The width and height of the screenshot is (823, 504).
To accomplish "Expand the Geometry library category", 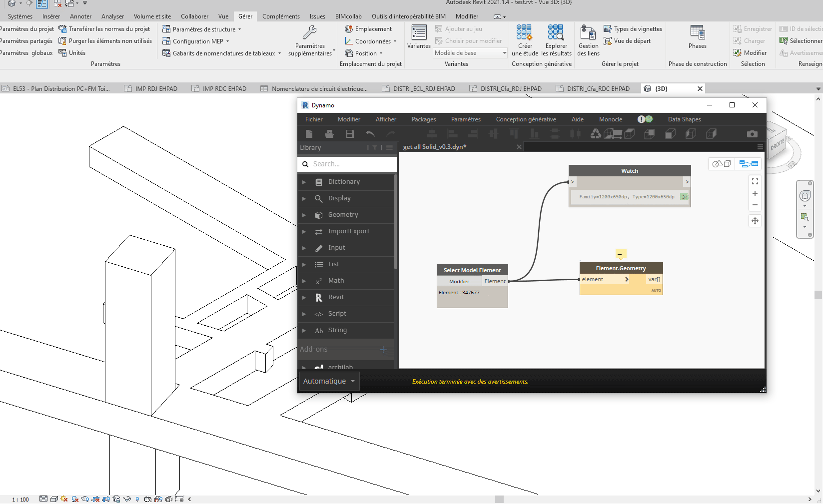I will click(343, 215).
